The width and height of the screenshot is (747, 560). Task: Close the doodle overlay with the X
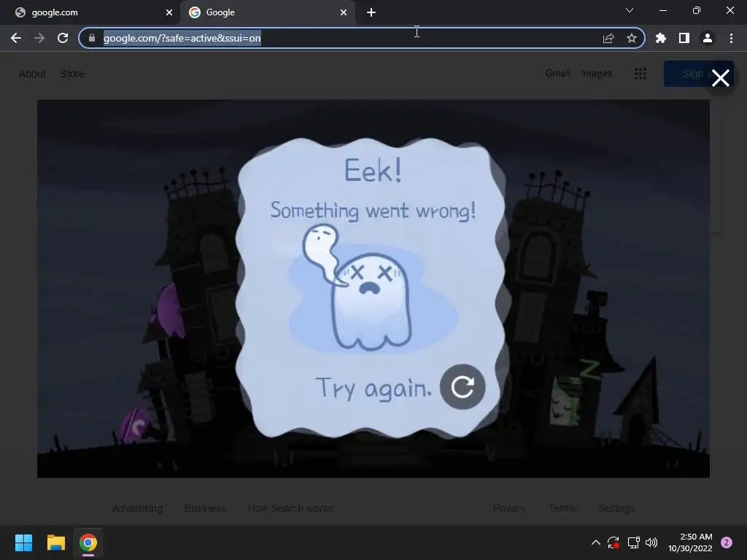pos(720,78)
